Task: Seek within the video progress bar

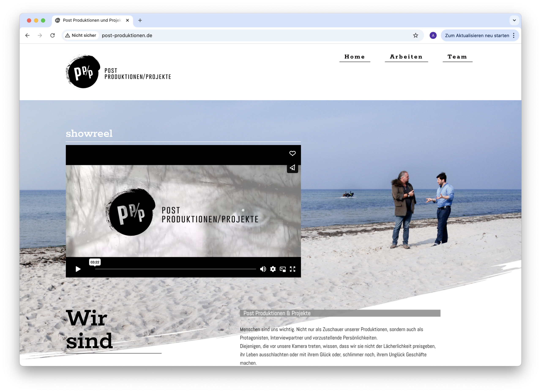Action: (175, 269)
